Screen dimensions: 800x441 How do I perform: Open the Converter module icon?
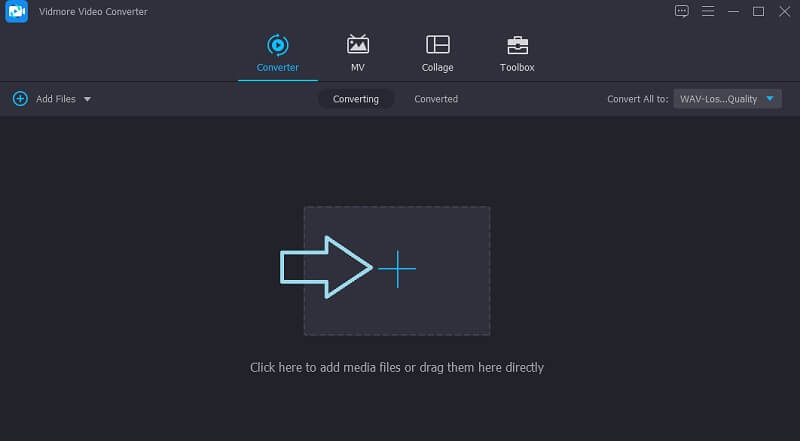point(277,45)
